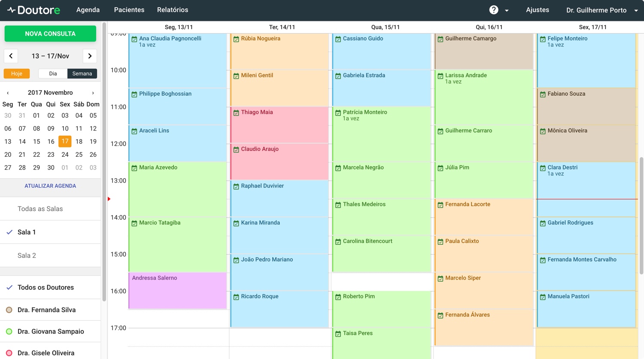Switch to Semana view
644x359 pixels.
(82, 73)
